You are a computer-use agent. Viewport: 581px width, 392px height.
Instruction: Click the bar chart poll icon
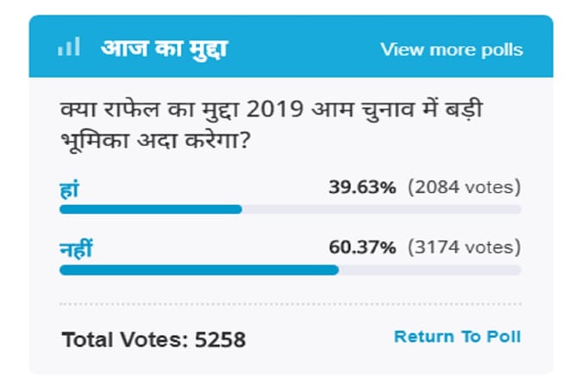coord(68,47)
